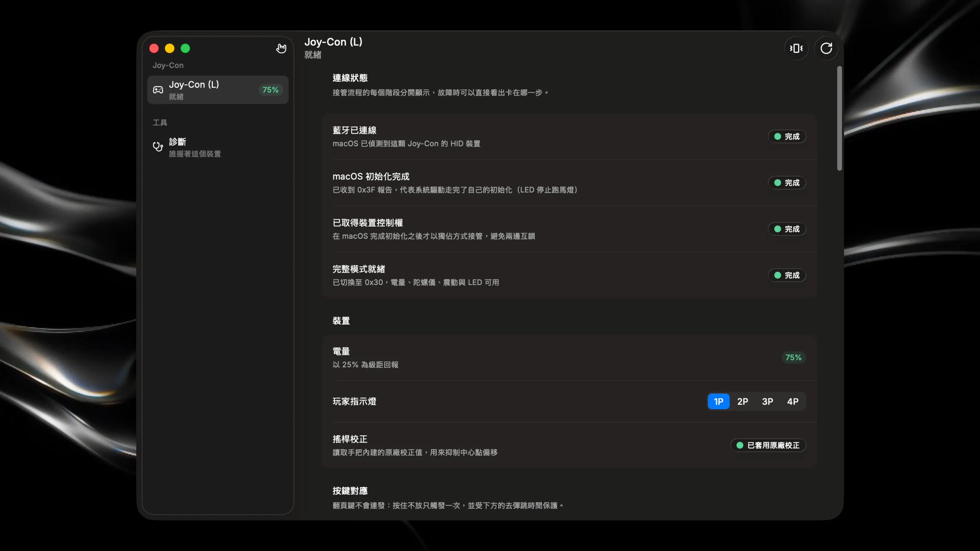Click the vertical scrollbar thumb
The image size is (980, 551).
pos(839,118)
